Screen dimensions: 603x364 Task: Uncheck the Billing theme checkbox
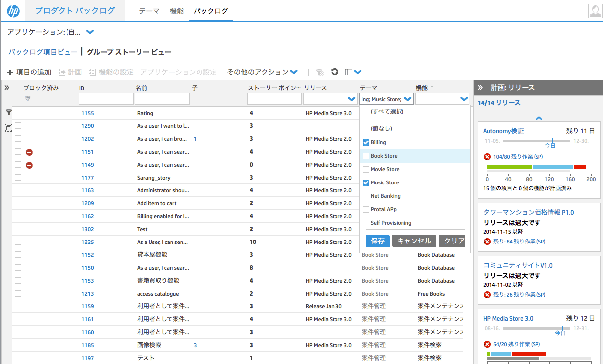(366, 142)
